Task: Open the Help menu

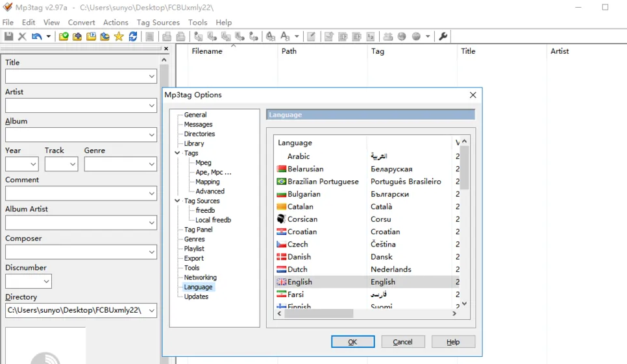Action: point(223,22)
